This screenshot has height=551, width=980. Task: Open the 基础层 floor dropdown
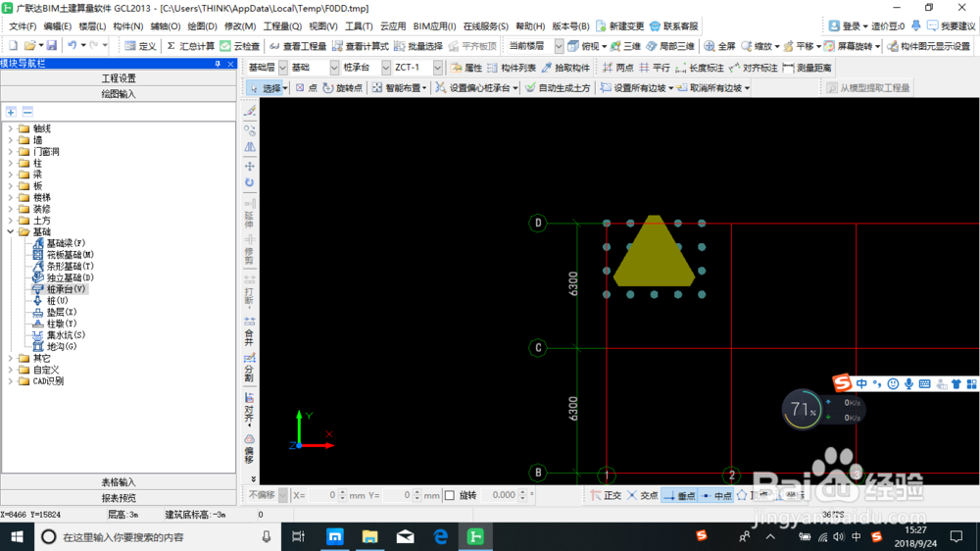(x=283, y=68)
